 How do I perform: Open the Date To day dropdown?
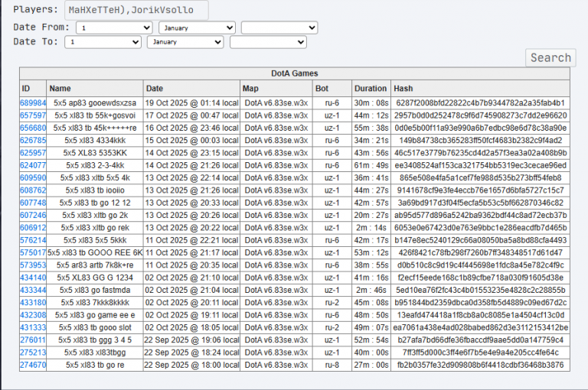(x=103, y=42)
